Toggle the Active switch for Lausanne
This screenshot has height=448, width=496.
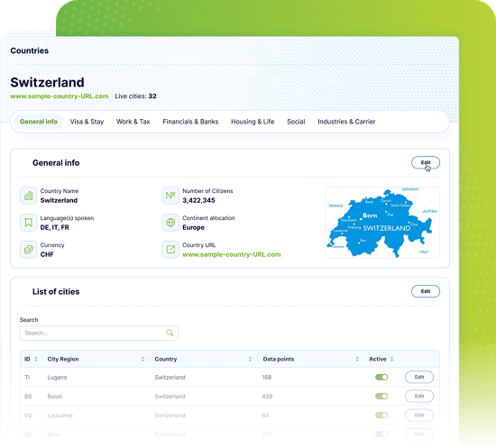[x=381, y=416]
